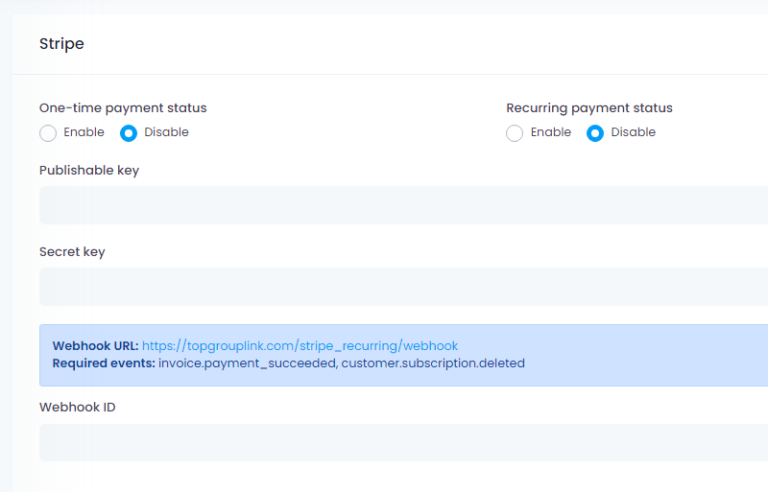Click the "Enable" text label under Recurring payment
Image resolution: width=768 pixels, height=492 pixels.
(551, 132)
